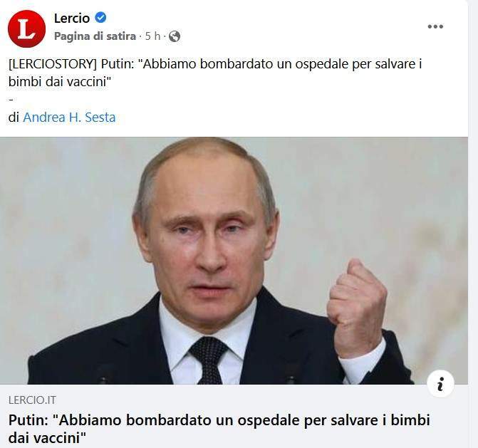478x448 pixels.
Task: Click "bimbi dai vaccini" on caption's second line
Action: (x=60, y=82)
